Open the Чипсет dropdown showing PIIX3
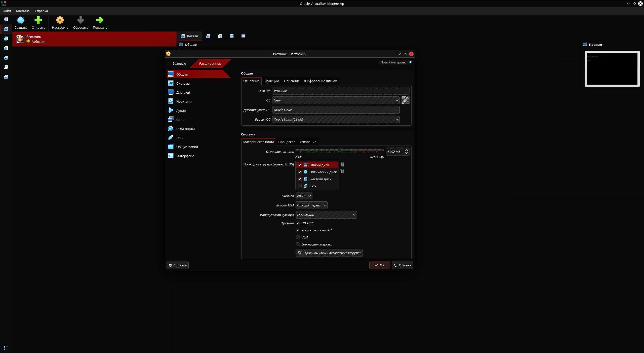The width and height of the screenshot is (644, 353). (x=304, y=196)
